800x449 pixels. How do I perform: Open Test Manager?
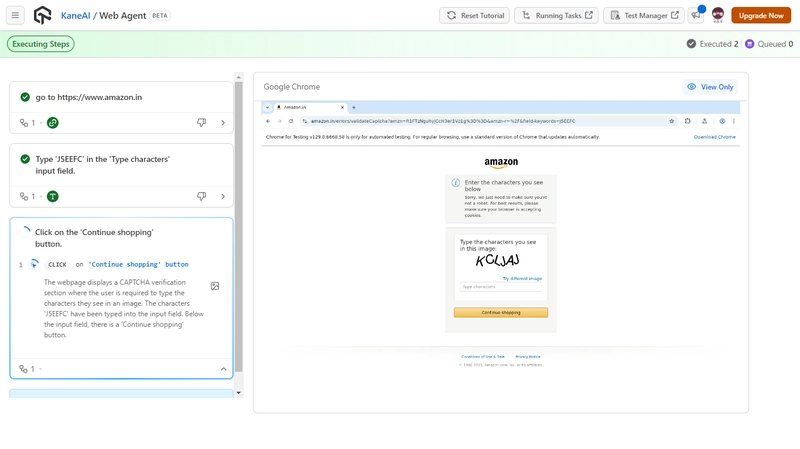pos(644,15)
